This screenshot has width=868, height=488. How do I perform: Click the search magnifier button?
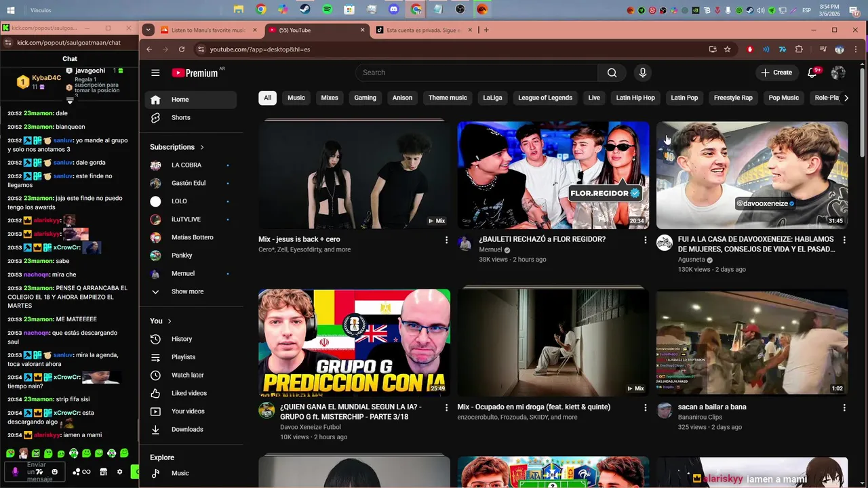coord(612,73)
